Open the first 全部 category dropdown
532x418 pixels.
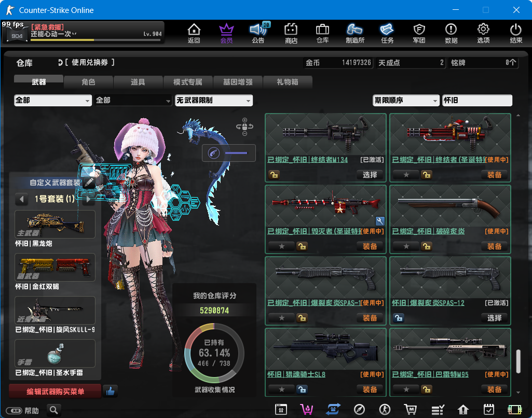coord(53,100)
